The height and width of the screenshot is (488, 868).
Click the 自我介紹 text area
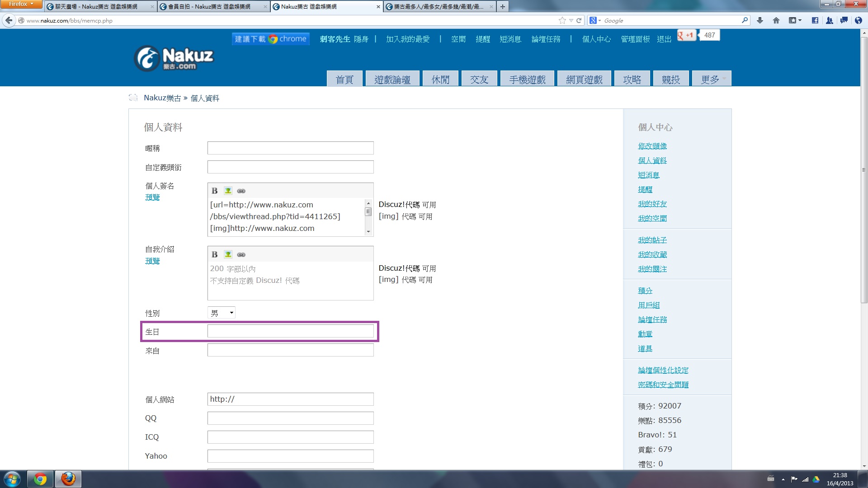coord(290,281)
